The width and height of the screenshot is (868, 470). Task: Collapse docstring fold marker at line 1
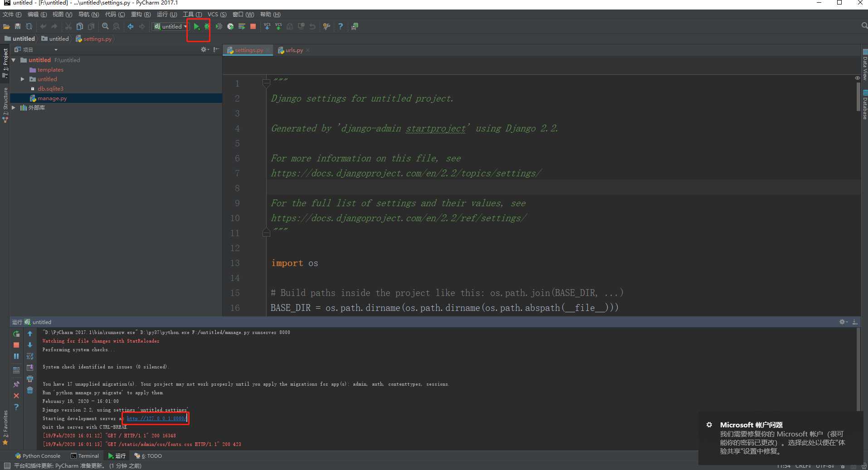click(x=266, y=82)
